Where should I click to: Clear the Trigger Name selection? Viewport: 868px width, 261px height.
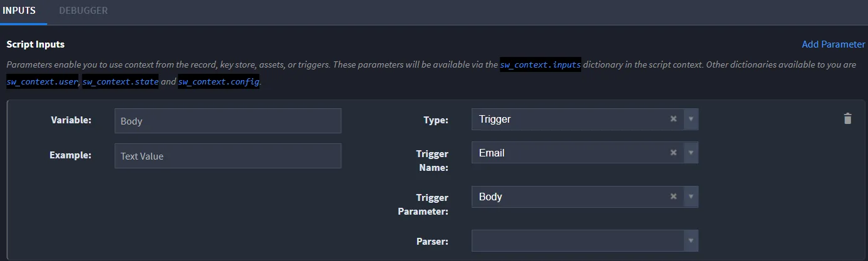coord(673,152)
